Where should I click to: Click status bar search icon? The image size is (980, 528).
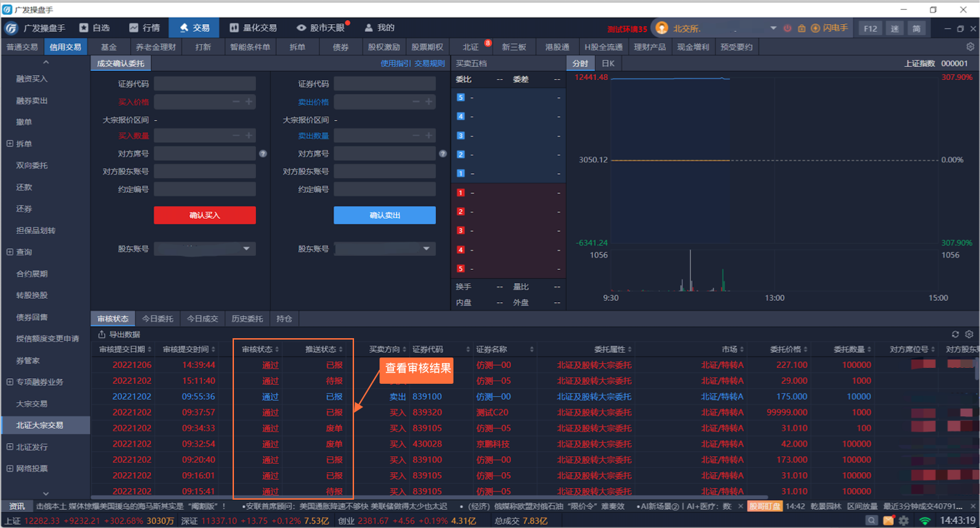tap(872, 520)
